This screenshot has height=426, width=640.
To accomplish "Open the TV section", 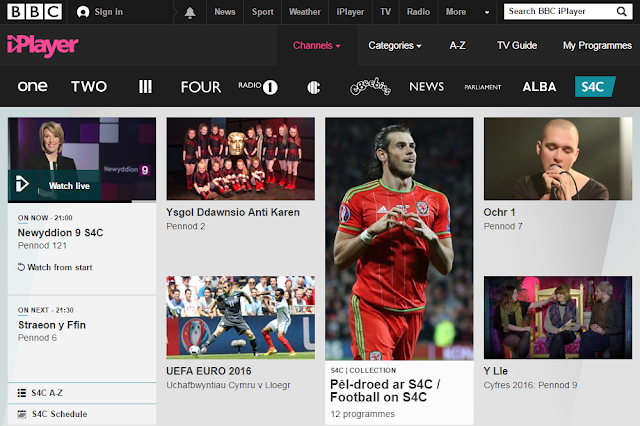I will pos(385,12).
